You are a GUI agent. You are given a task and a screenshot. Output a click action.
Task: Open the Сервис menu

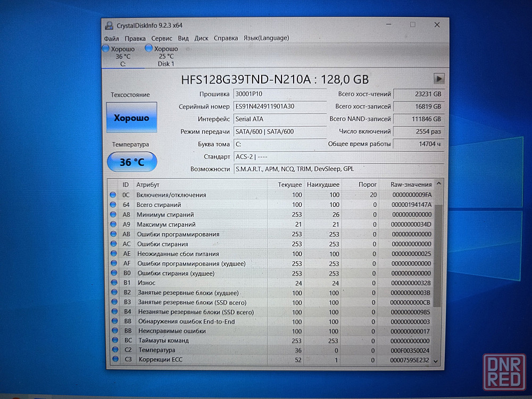pyautogui.click(x=162, y=38)
